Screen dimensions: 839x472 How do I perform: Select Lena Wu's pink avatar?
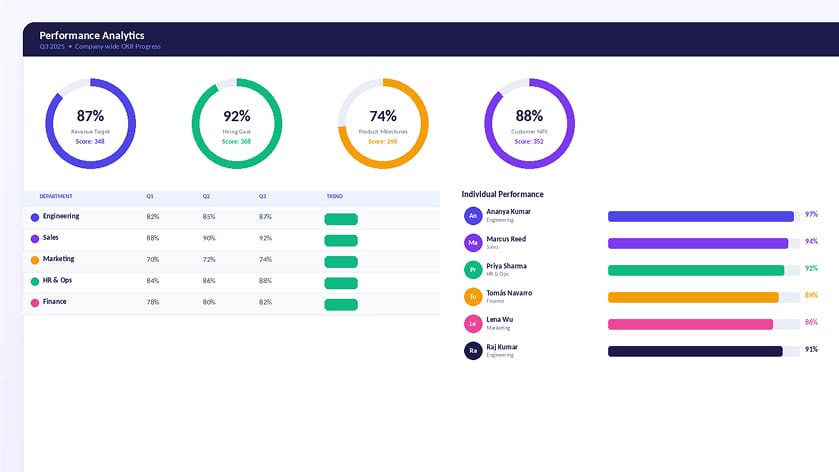[x=473, y=324]
